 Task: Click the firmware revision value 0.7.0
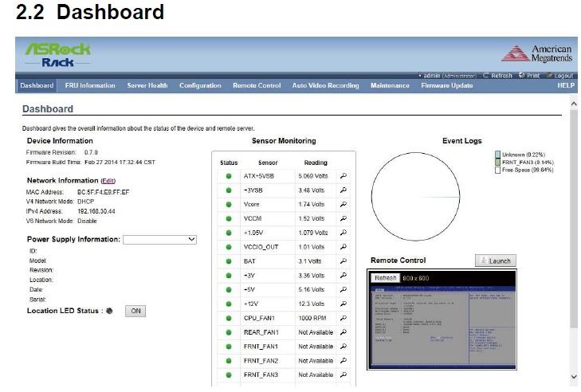(x=91, y=152)
